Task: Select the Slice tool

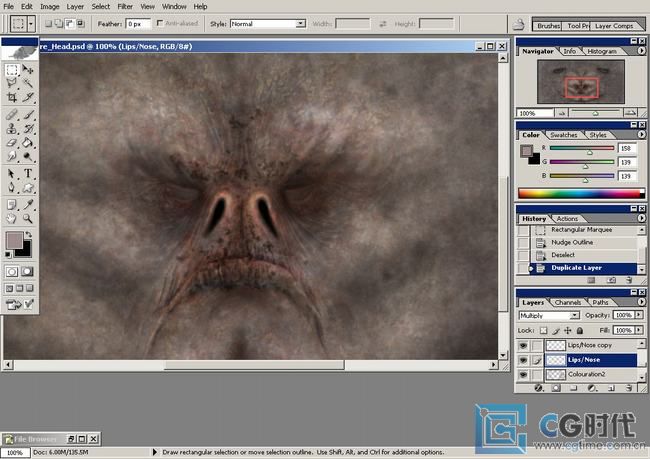Action: tap(28, 97)
